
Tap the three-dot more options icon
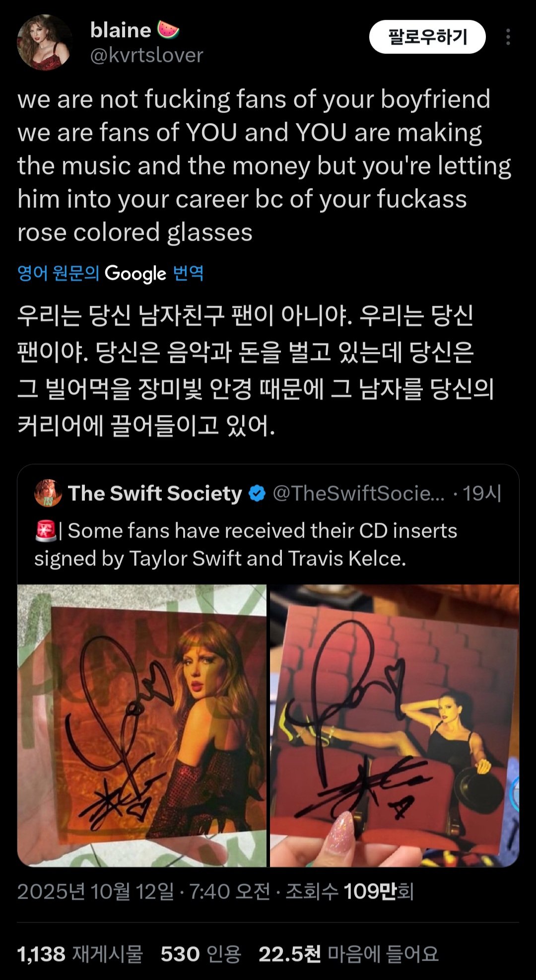click(508, 37)
